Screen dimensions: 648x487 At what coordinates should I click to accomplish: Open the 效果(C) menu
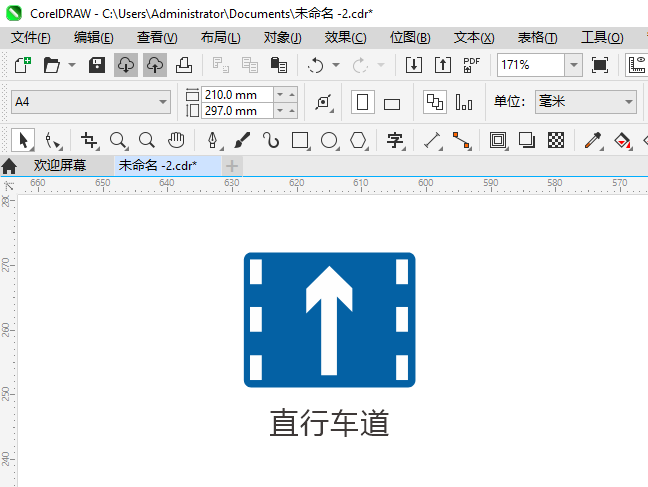point(345,38)
